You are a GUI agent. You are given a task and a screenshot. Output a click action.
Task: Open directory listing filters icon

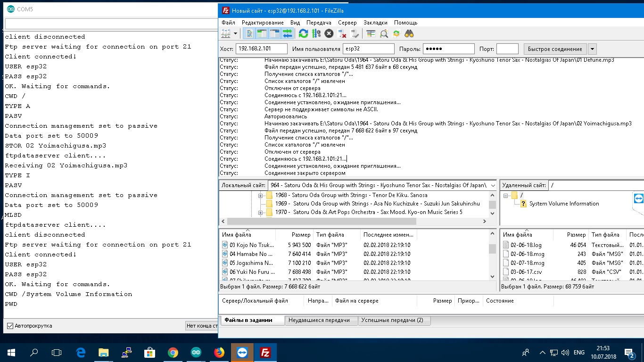click(371, 33)
